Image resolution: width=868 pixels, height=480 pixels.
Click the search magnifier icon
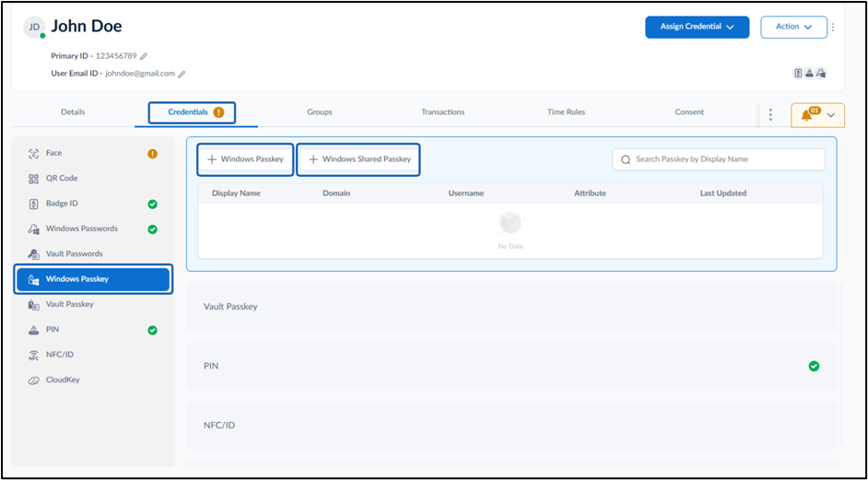626,159
